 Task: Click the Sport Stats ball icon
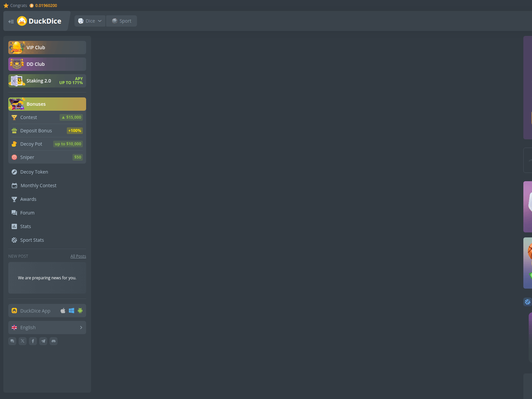click(14, 240)
